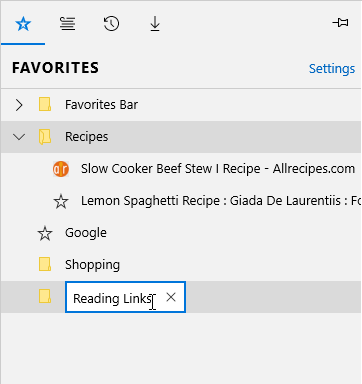Click the star icon beside Google
Image resolution: width=362 pixels, height=384 pixels.
coord(45,233)
